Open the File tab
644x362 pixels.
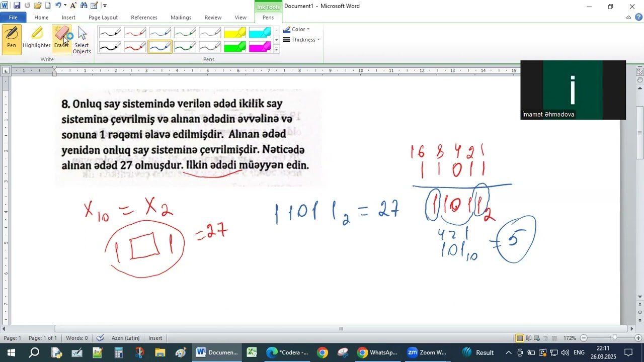tap(13, 17)
